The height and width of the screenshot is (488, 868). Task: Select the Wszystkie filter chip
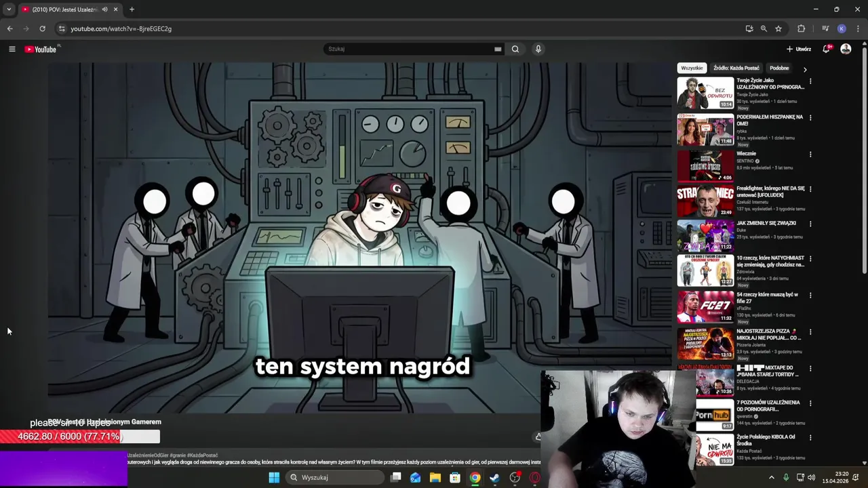coord(692,68)
